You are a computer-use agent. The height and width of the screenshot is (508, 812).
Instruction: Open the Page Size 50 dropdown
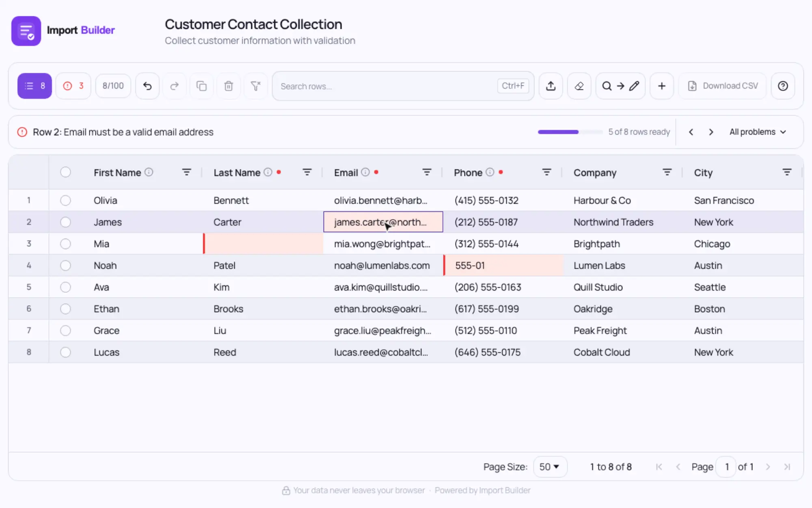550,467
